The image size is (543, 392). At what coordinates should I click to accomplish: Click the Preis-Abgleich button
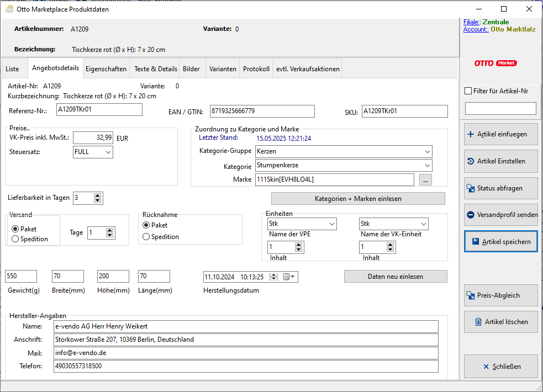[x=501, y=295]
